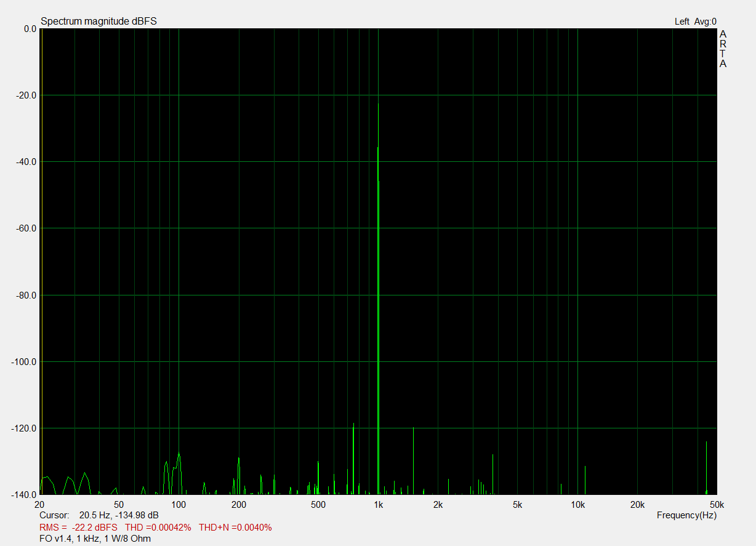Image resolution: width=756 pixels, height=546 pixels.
Task: Click the ARTA vertical label
Action: click(723, 49)
